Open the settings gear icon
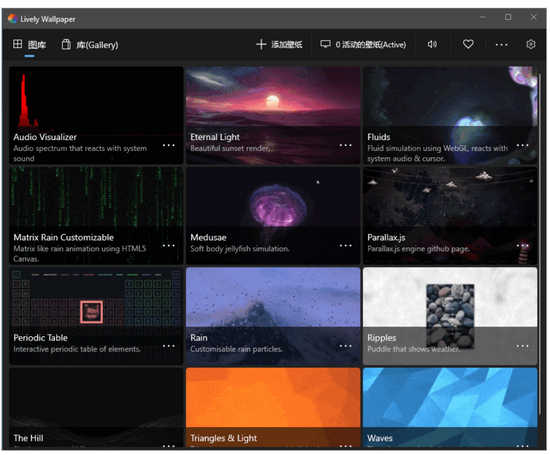The image size is (550, 455). coord(531,44)
